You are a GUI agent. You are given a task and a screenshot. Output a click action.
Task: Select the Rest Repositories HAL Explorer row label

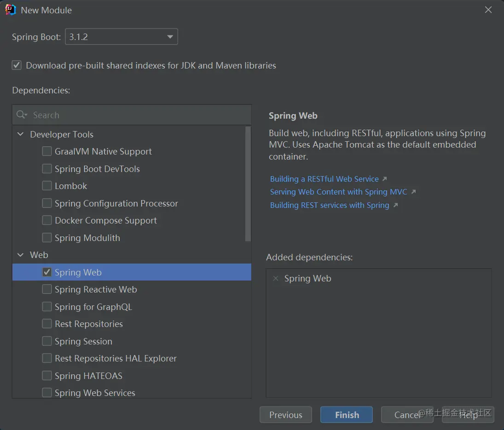116,358
